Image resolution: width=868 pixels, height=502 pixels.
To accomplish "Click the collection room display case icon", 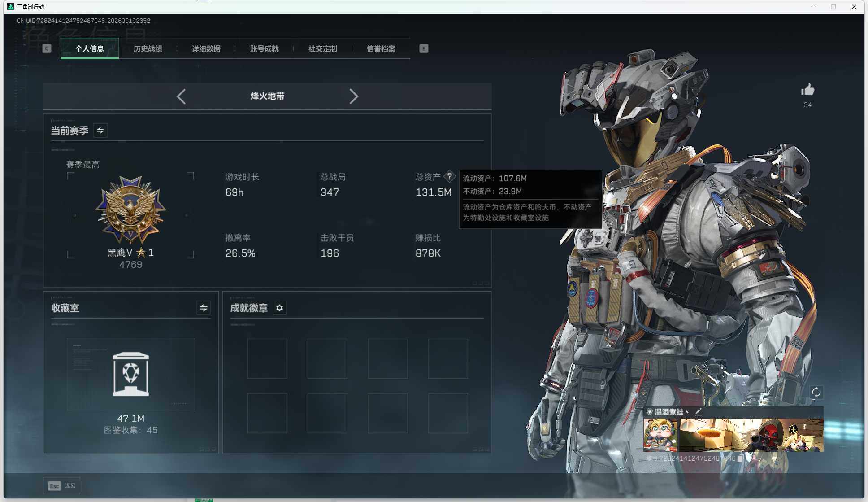I will (x=131, y=374).
